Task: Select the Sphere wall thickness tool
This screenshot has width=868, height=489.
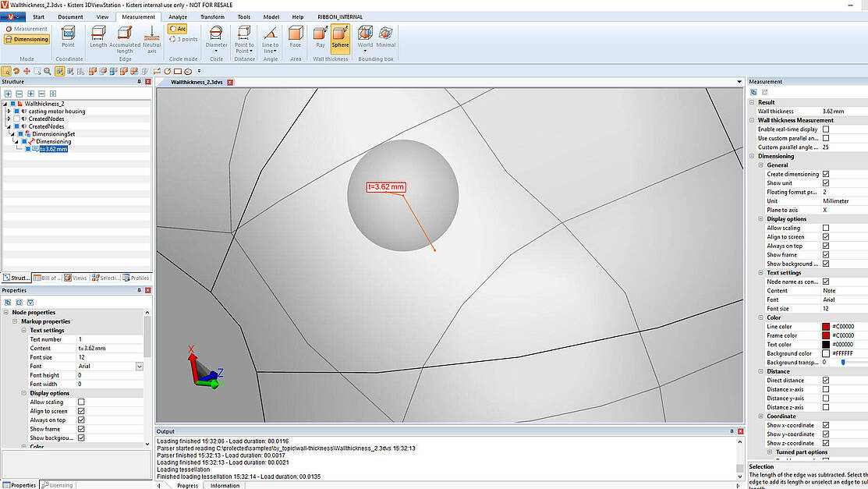Action: [340, 38]
